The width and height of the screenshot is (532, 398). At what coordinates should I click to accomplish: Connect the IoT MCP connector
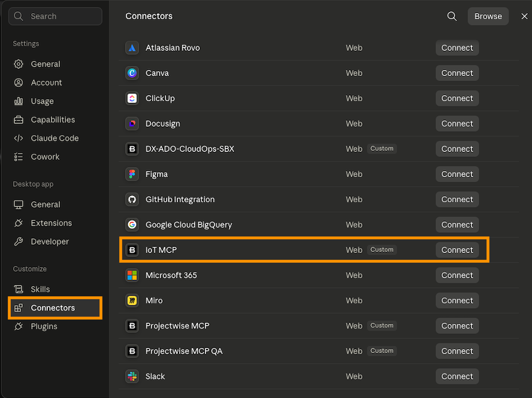(457, 250)
